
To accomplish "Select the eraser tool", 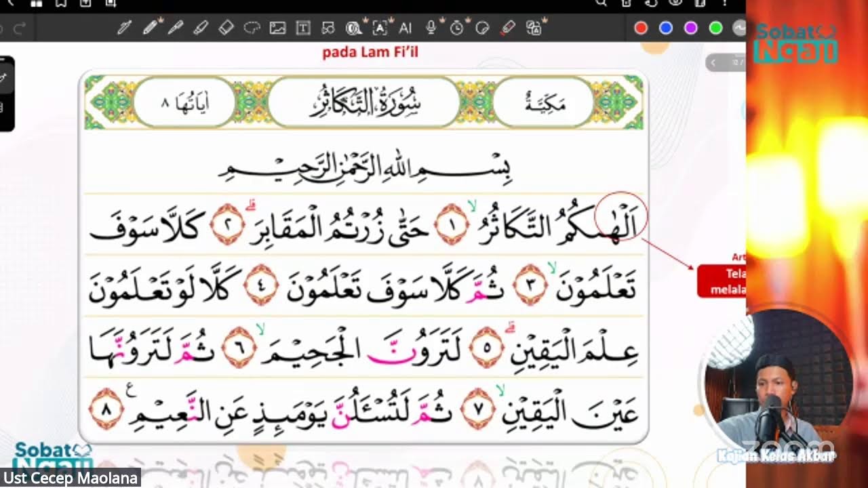I will pos(226,28).
